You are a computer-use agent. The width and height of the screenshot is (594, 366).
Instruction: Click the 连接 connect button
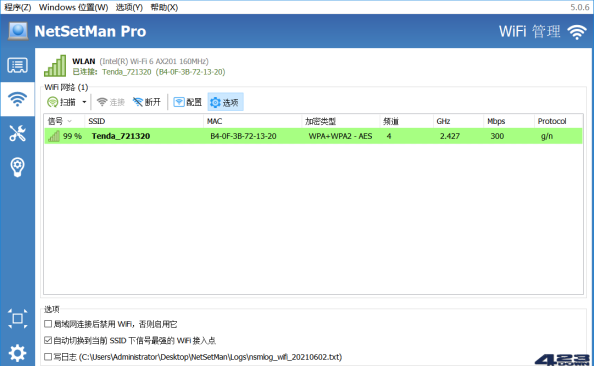(x=111, y=102)
